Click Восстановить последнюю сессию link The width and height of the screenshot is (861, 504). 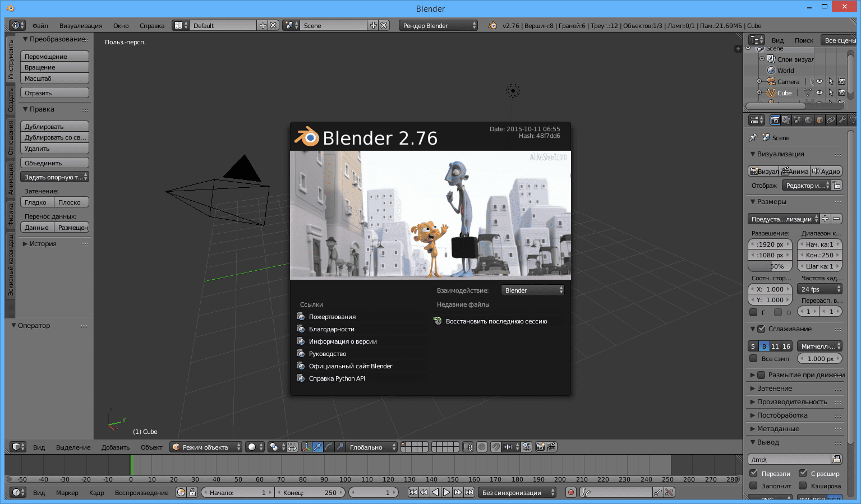point(496,321)
